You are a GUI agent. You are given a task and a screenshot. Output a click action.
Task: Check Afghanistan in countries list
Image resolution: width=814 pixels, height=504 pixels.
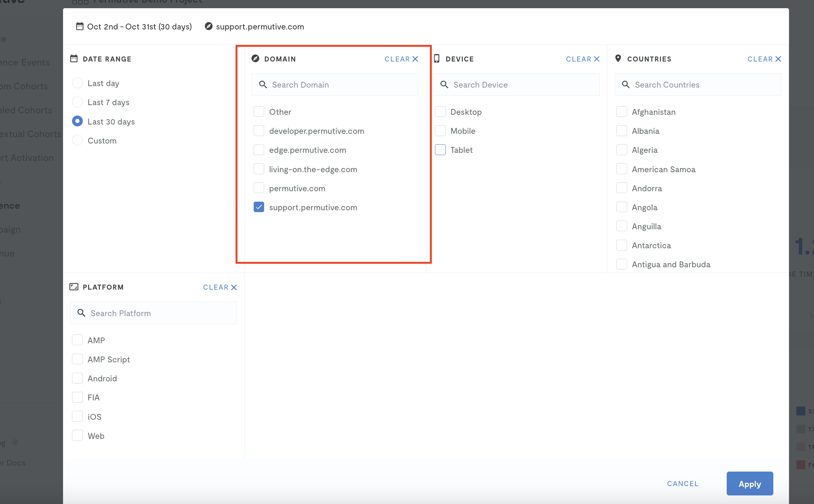622,111
